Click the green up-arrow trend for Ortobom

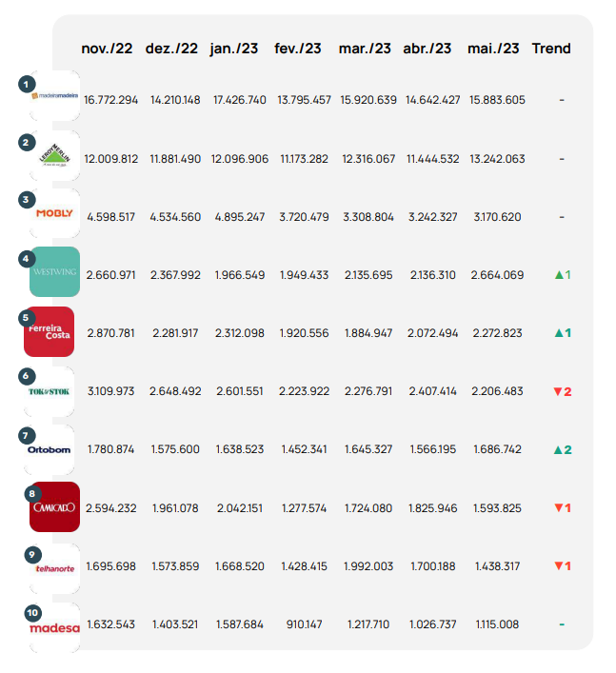coord(563,449)
